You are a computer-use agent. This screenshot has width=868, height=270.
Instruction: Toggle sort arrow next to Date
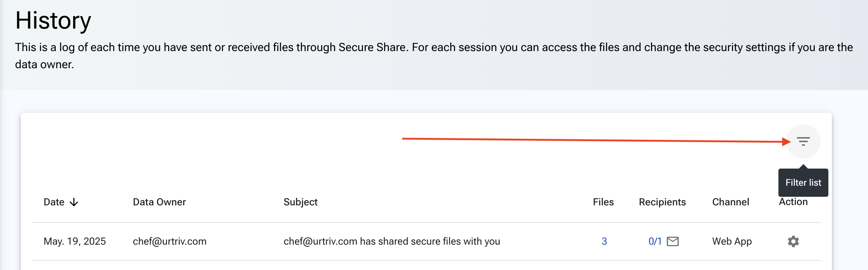(x=74, y=202)
